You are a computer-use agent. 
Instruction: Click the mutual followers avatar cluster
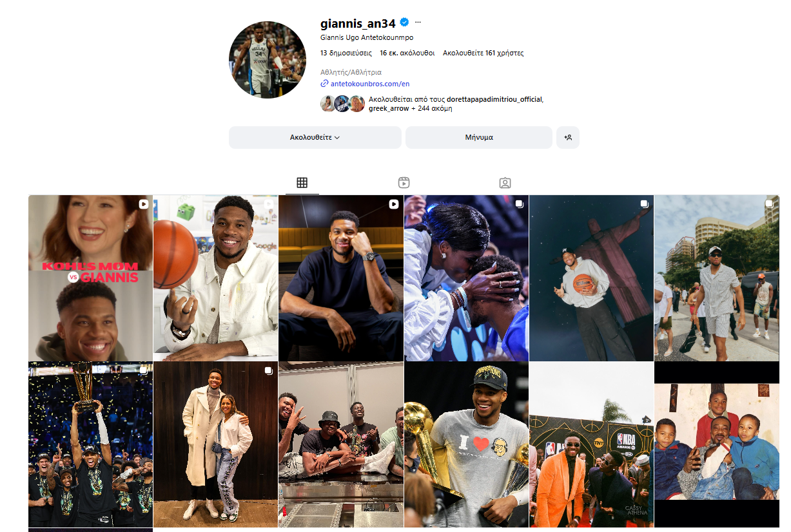[342, 104]
